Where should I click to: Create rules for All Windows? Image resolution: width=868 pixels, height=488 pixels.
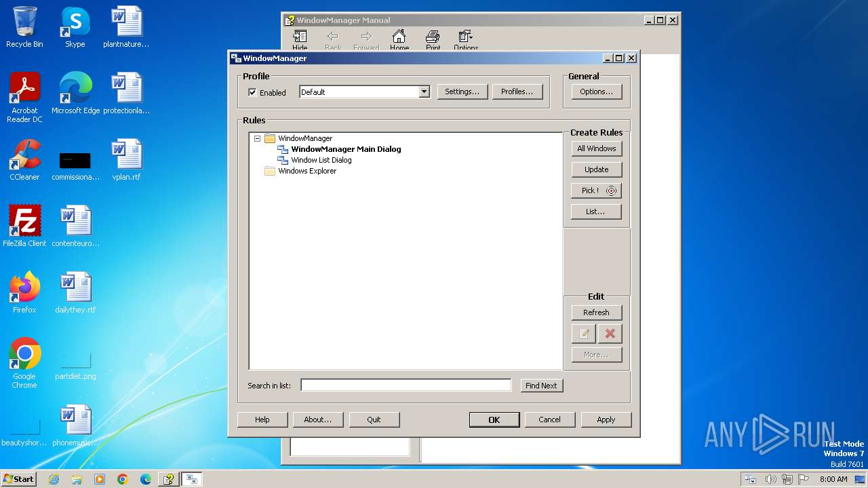pos(597,148)
